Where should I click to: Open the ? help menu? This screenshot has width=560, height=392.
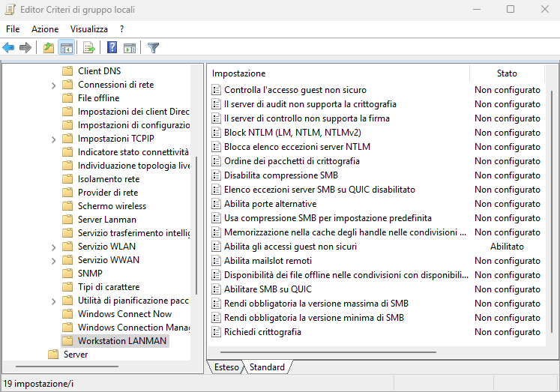(121, 29)
